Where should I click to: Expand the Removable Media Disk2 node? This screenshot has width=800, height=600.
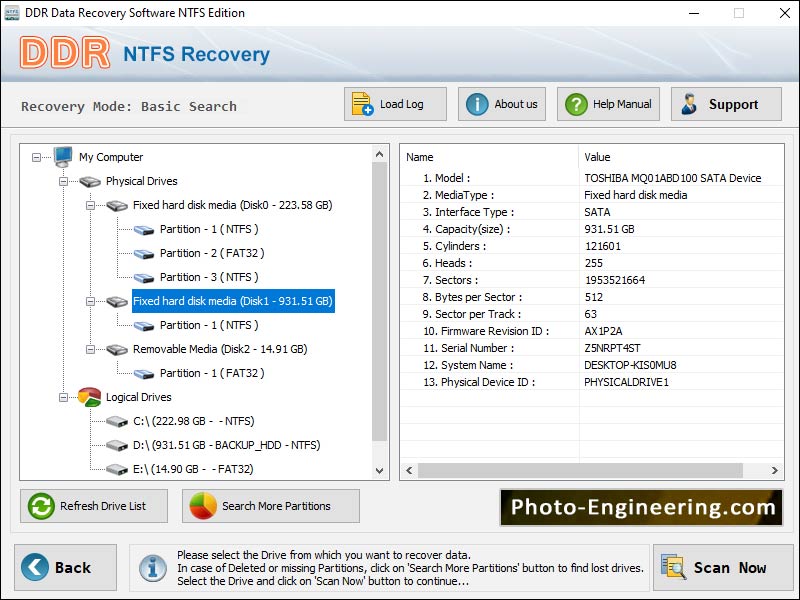[89, 349]
